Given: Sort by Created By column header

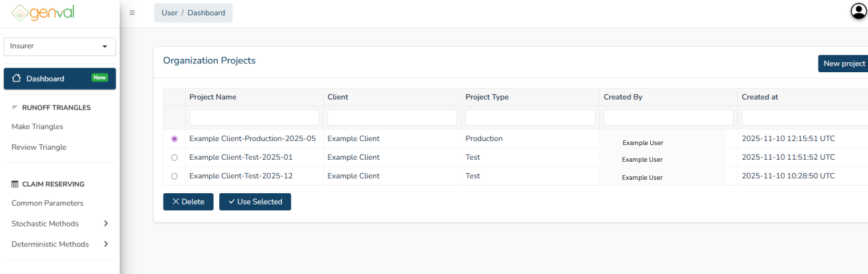Looking at the screenshot, I should (x=623, y=97).
